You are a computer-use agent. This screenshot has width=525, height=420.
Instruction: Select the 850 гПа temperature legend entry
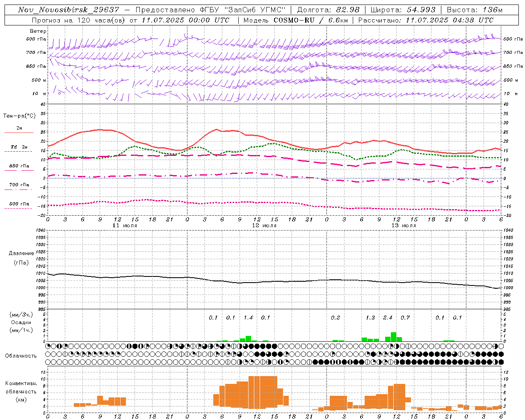click(19, 166)
